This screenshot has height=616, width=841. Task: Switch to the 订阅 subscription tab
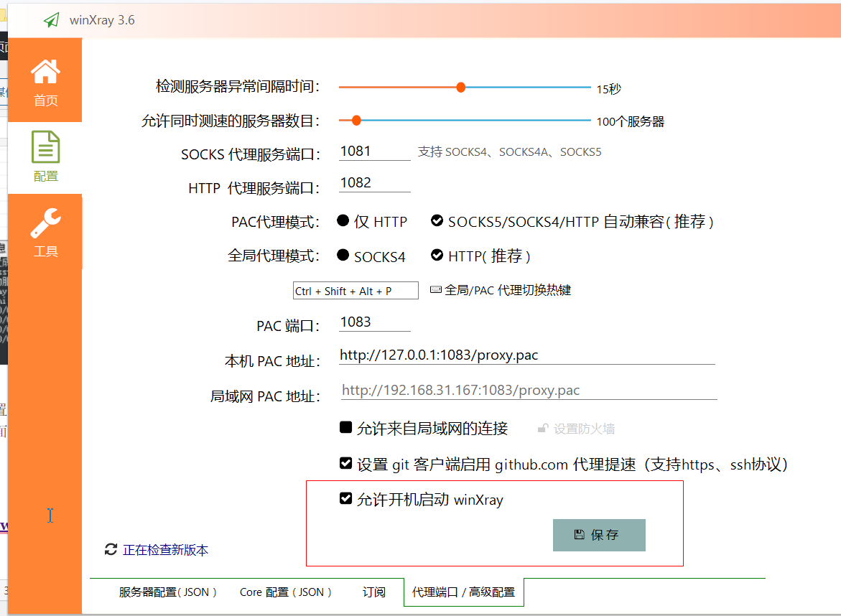click(x=374, y=592)
